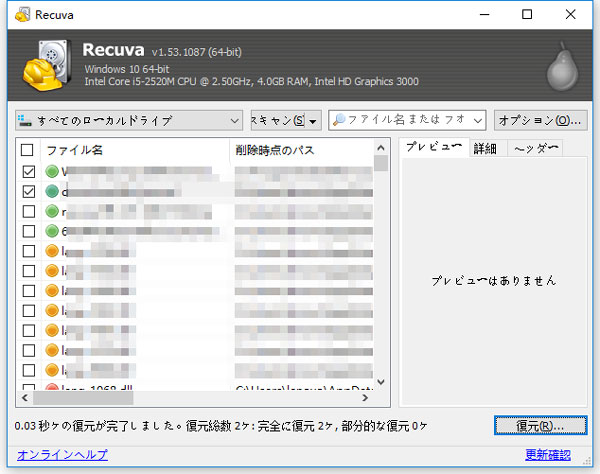The image size is (600, 474).
Task: Click green status dot on row starting 'r'
Action: pyautogui.click(x=52, y=211)
